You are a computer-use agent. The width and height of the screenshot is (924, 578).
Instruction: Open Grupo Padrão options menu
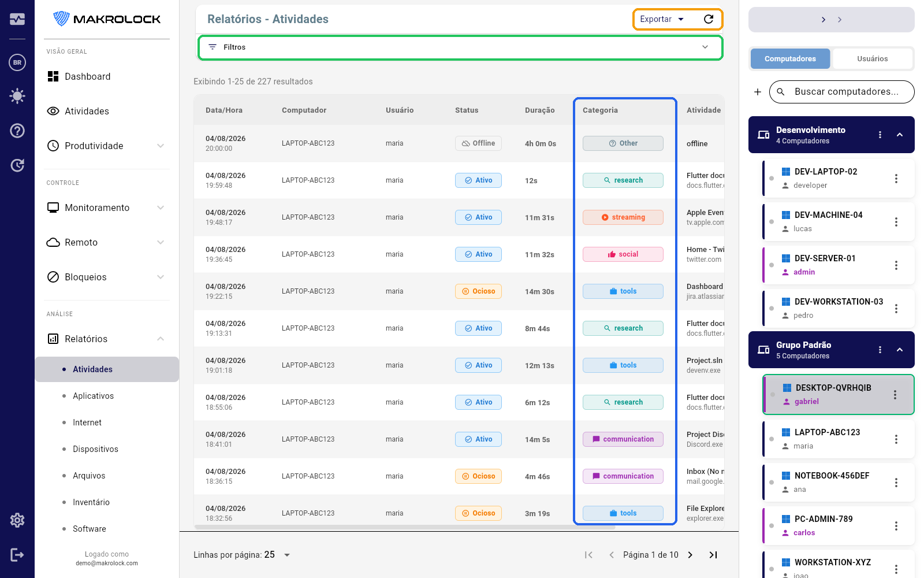click(880, 350)
